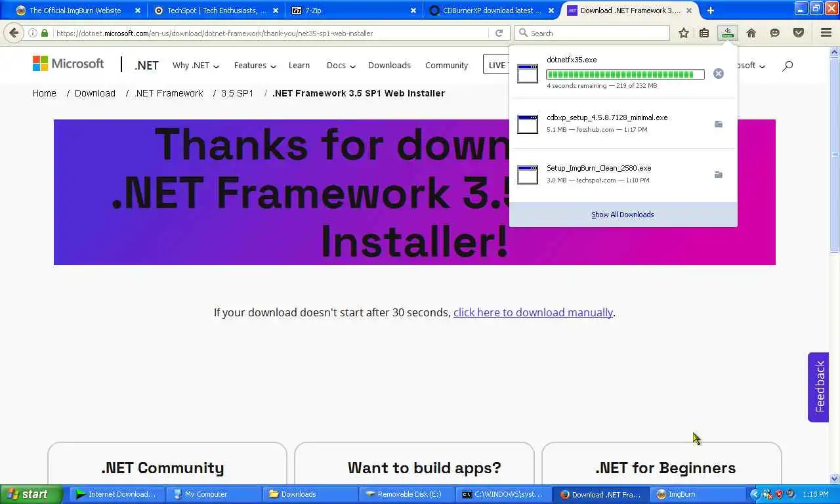Open the chat smiley toolbar icon
The image size is (840, 504).
(775, 33)
